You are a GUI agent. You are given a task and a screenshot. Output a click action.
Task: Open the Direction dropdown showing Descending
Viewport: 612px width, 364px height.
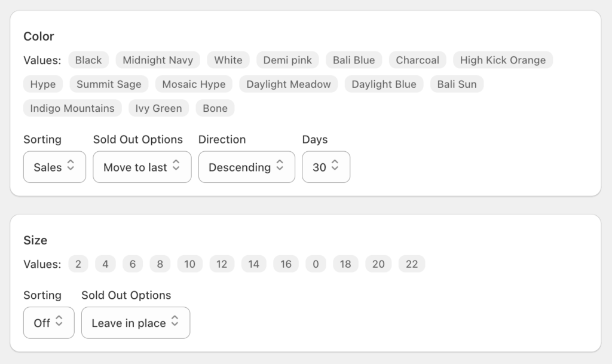[246, 167]
